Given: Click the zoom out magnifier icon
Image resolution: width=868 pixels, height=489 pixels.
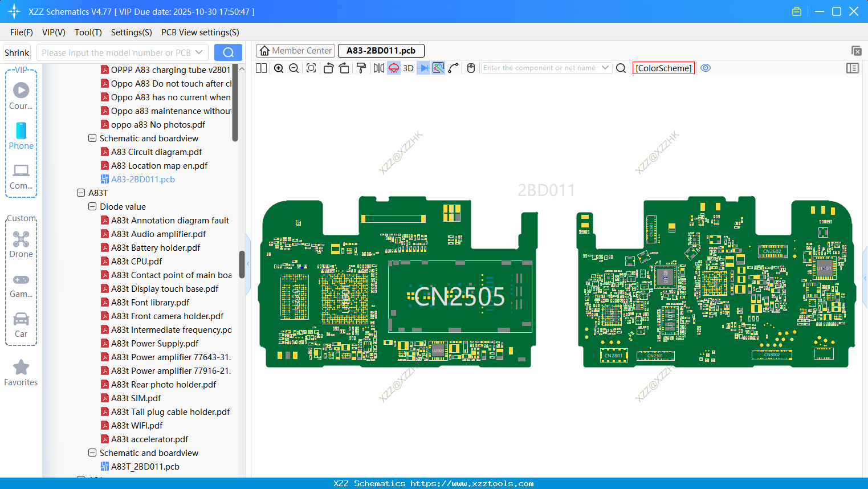Looking at the screenshot, I should pos(294,68).
